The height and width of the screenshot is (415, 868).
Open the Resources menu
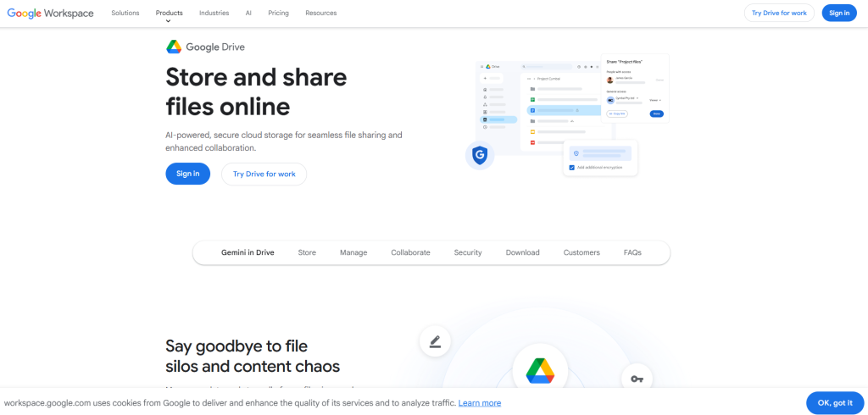(x=321, y=14)
